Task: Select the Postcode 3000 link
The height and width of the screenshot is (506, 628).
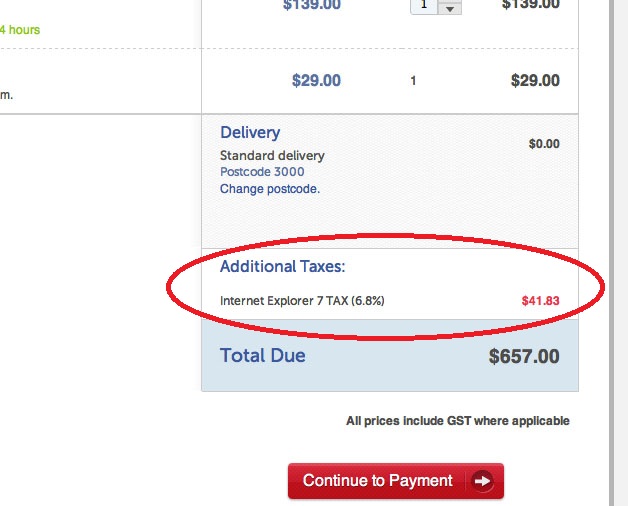Action: [262, 172]
